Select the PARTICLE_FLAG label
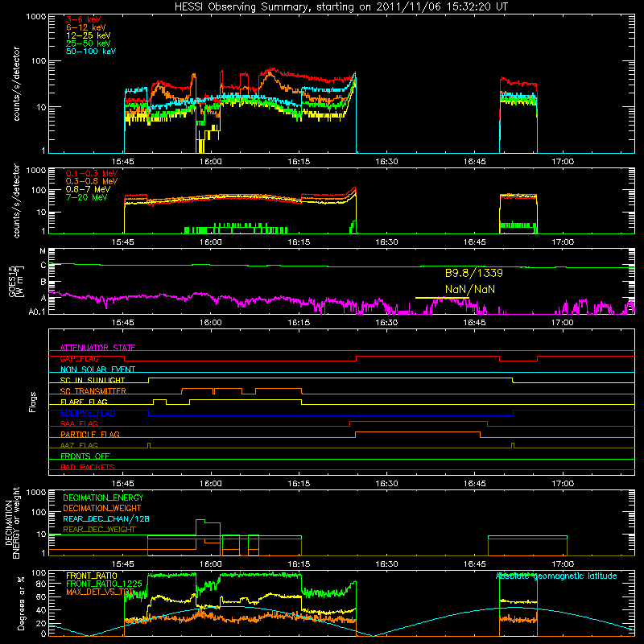 click(90, 435)
